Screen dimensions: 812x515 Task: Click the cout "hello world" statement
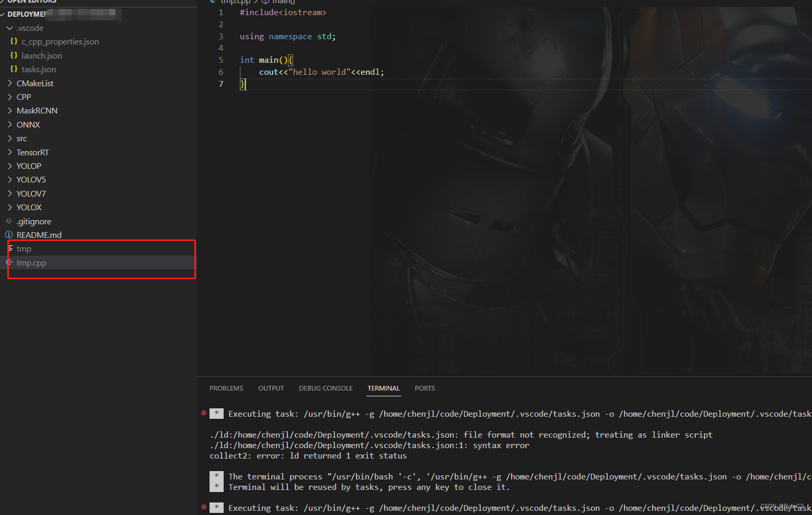322,72
